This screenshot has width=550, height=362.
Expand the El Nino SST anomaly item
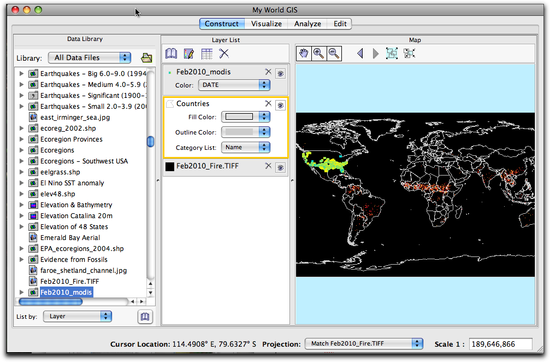pyautogui.click(x=21, y=183)
